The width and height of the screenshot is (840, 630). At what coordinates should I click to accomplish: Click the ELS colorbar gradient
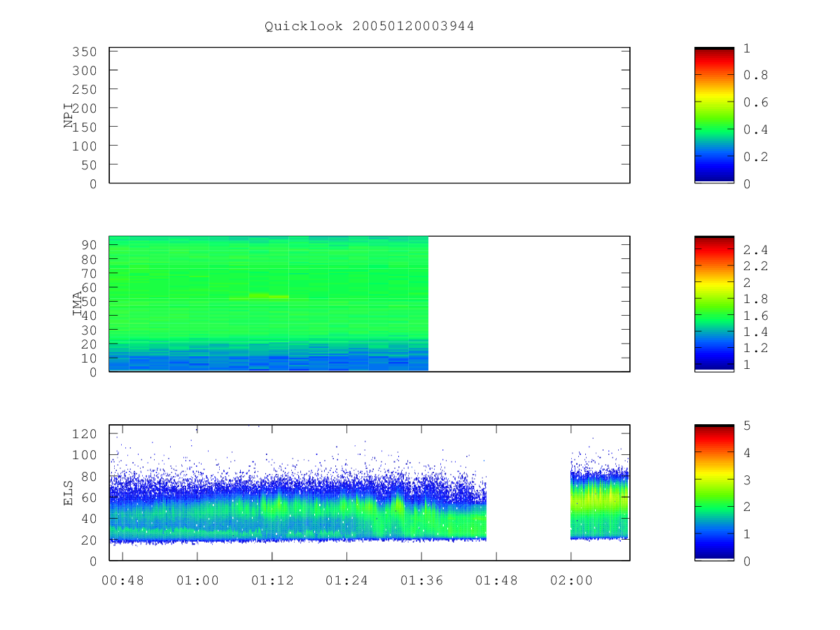tap(714, 492)
